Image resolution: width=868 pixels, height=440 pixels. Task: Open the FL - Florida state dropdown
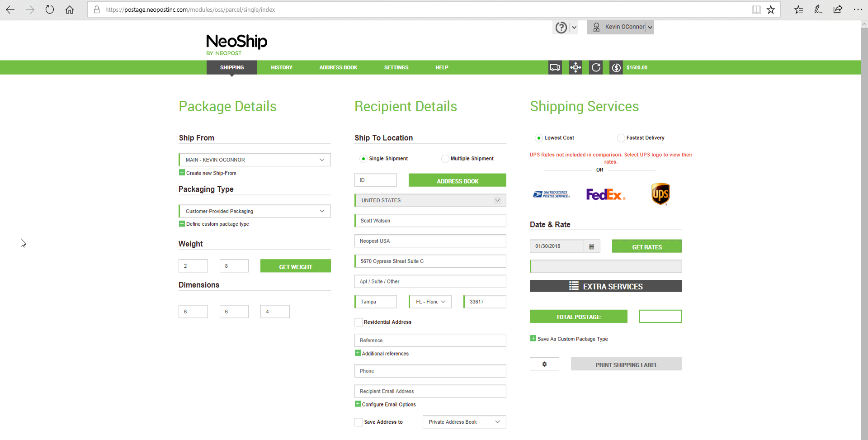click(x=430, y=302)
